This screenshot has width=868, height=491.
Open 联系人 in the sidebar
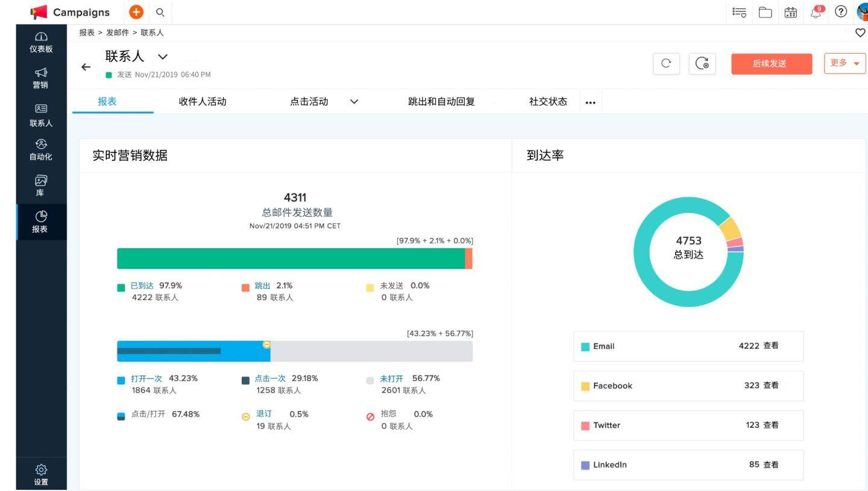click(41, 116)
